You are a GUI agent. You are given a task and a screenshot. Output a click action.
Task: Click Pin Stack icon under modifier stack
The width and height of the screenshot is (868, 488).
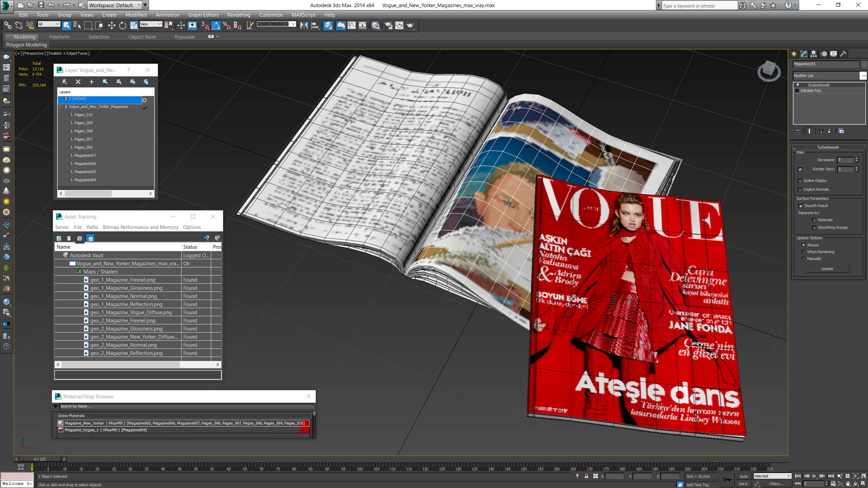tap(798, 131)
